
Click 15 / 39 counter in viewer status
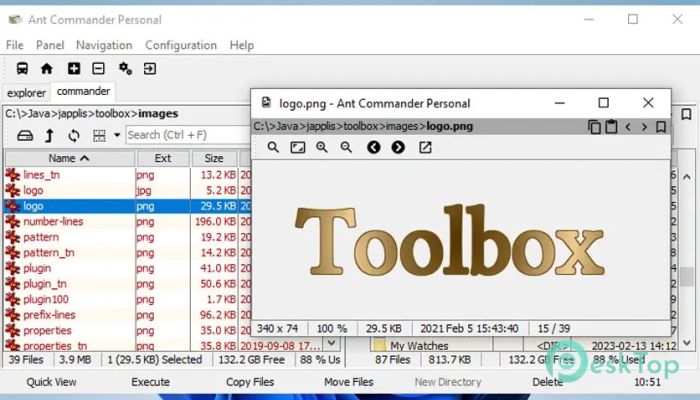pyautogui.click(x=554, y=329)
